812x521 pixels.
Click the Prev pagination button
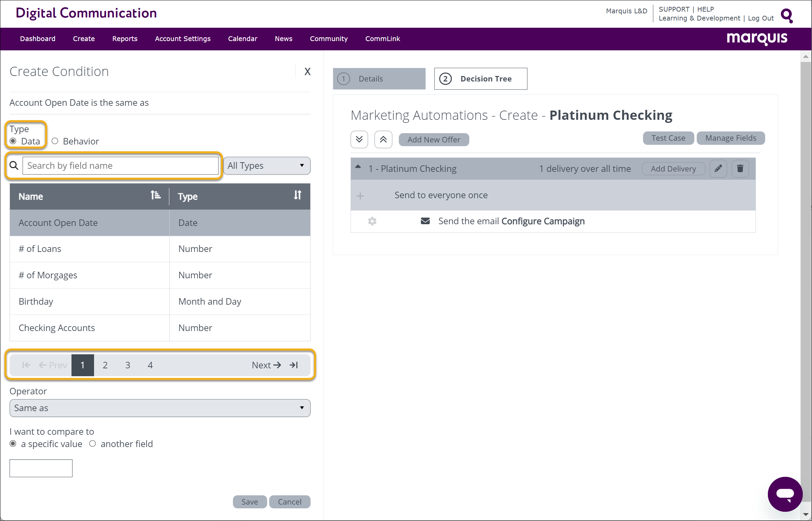click(53, 365)
